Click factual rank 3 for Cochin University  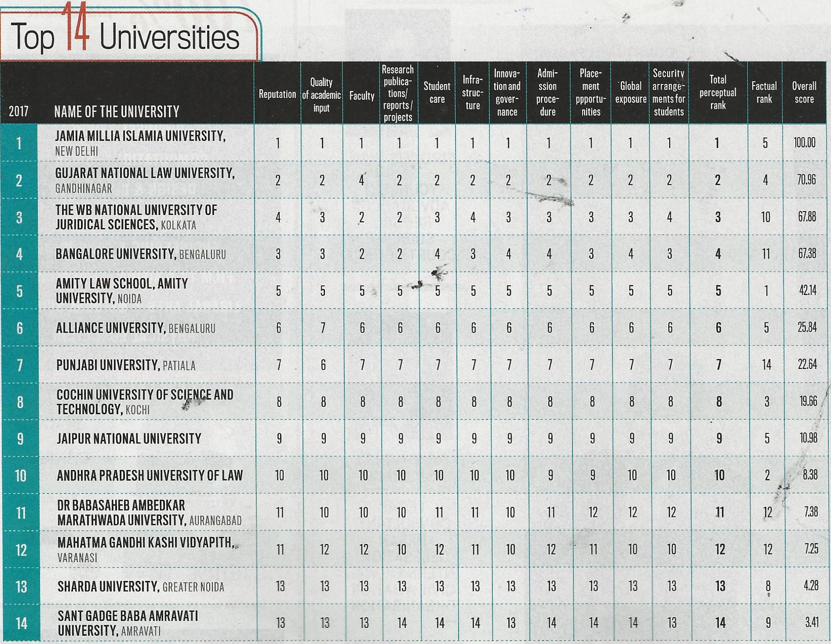[x=767, y=401]
